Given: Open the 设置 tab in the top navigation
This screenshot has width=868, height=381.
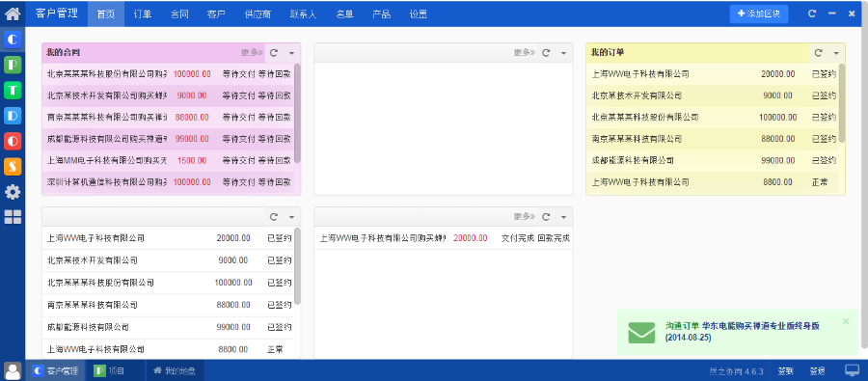Looking at the screenshot, I should (418, 14).
